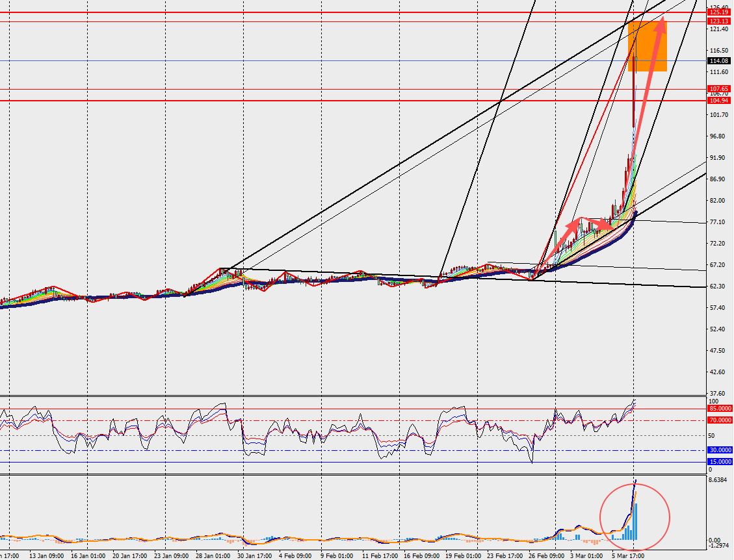Click the 9 Feb 01:00 time label
The height and width of the screenshot is (560, 734).
337,556
